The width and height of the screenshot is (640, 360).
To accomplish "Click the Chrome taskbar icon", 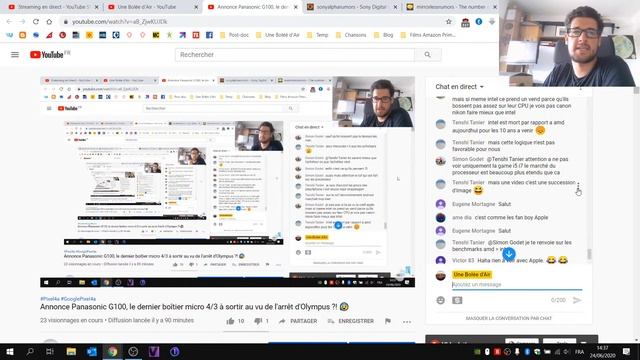I will coord(113,351).
